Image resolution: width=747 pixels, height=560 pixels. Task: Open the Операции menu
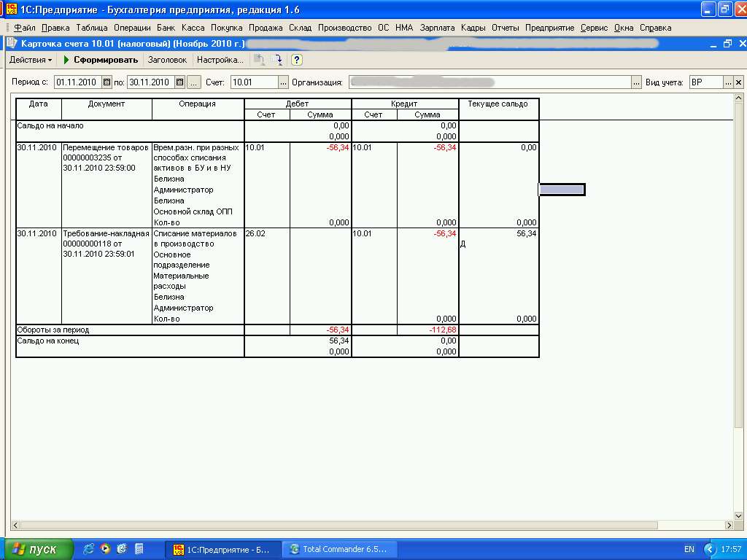click(132, 28)
